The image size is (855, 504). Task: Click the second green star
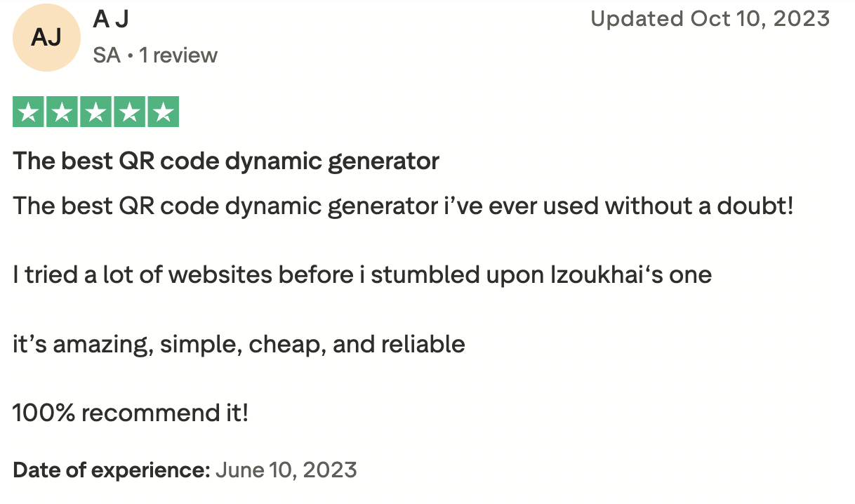click(x=62, y=112)
